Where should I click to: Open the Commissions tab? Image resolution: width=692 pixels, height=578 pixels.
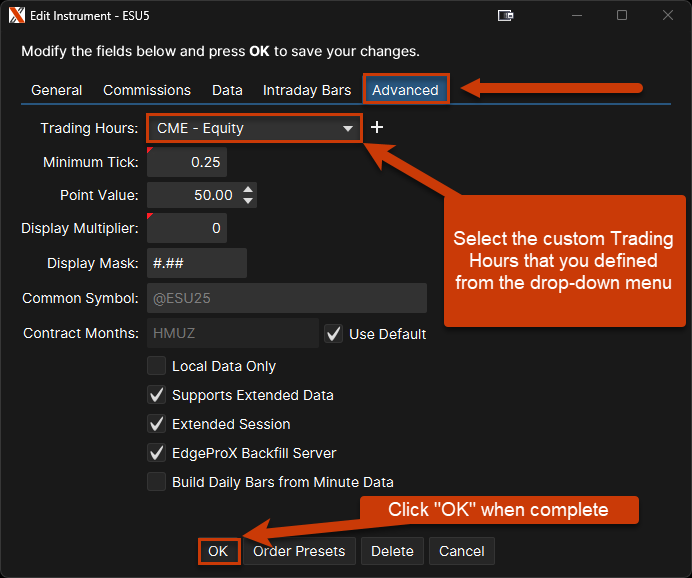click(147, 90)
